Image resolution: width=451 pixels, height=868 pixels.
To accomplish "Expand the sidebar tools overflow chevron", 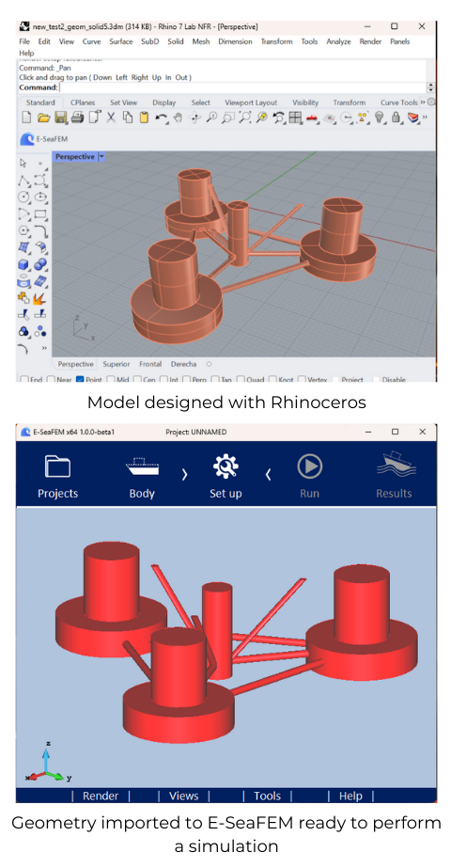I will [44, 349].
